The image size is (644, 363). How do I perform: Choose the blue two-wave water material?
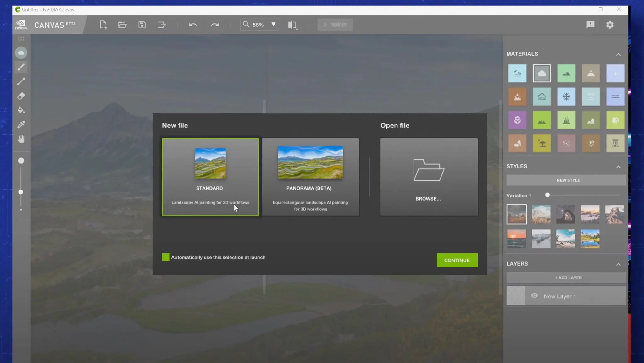pyautogui.click(x=615, y=96)
